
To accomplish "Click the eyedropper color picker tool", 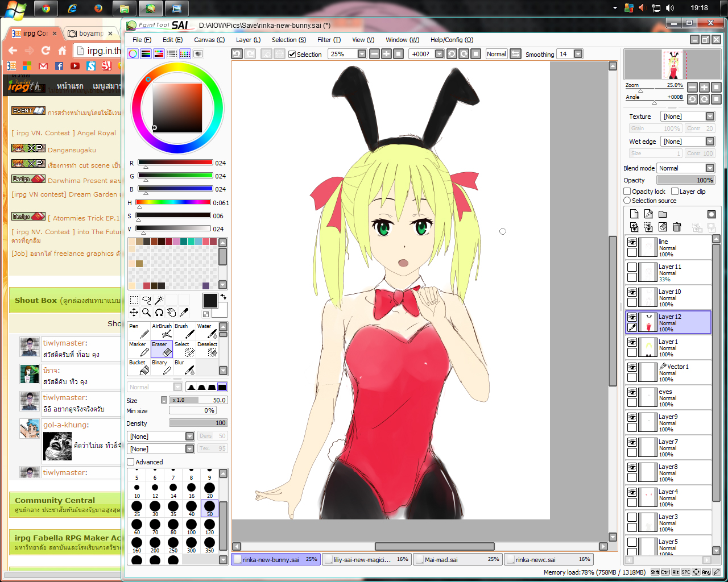I will tap(184, 312).
